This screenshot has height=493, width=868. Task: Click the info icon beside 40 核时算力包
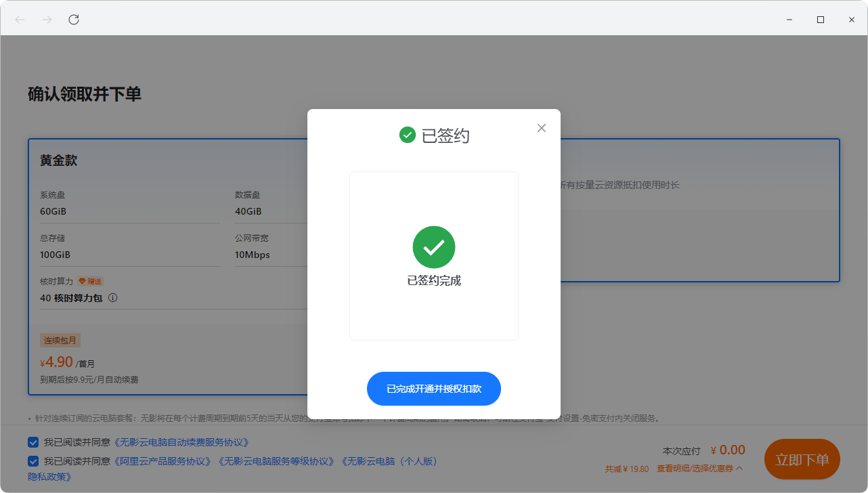coord(113,298)
